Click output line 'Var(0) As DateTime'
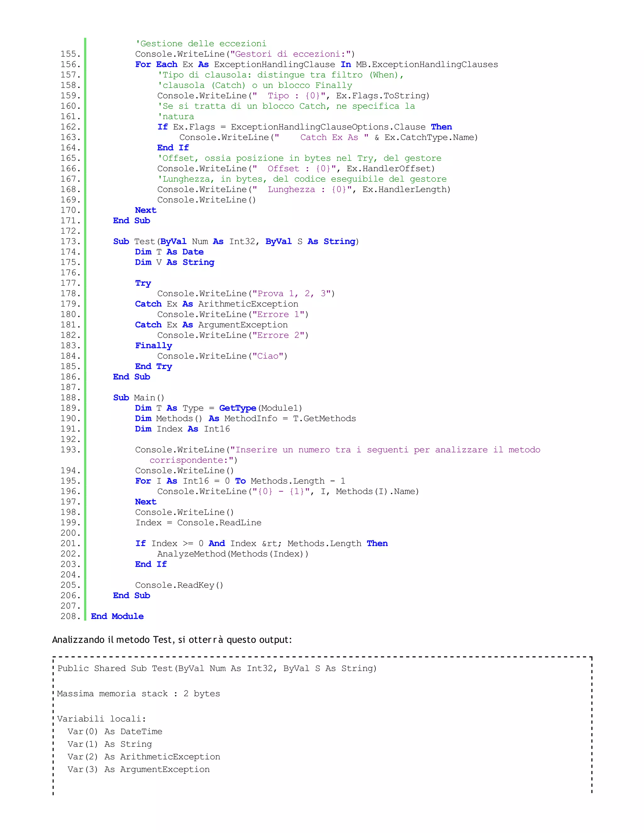This screenshot has height=833, width=644. tap(114, 731)
